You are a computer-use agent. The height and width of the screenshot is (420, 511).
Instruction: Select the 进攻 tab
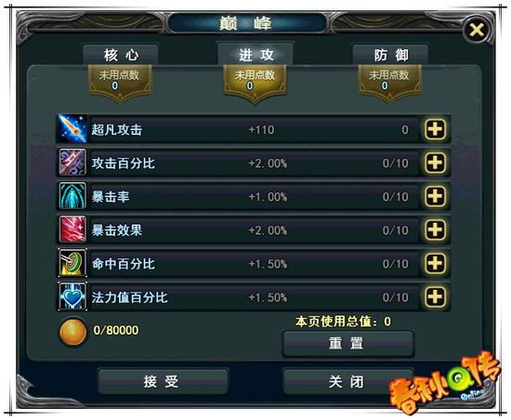[255, 54]
